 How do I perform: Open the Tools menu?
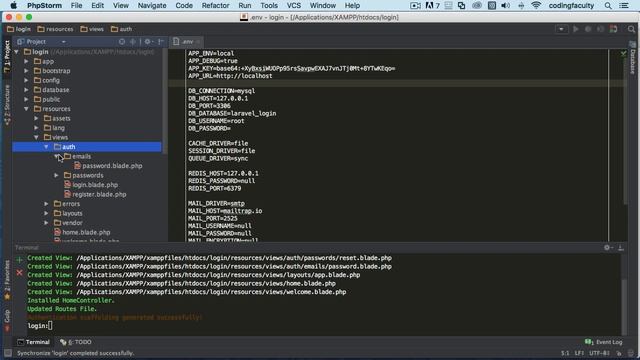(x=269, y=5)
